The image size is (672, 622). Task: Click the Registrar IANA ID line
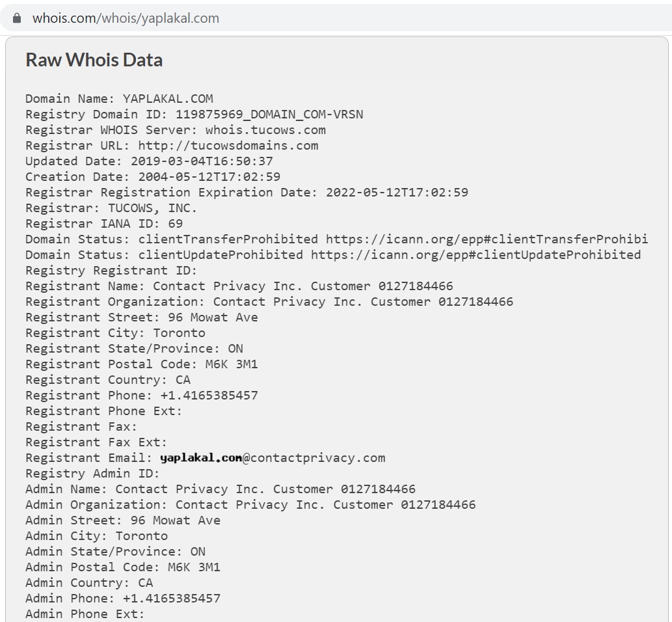click(x=104, y=223)
